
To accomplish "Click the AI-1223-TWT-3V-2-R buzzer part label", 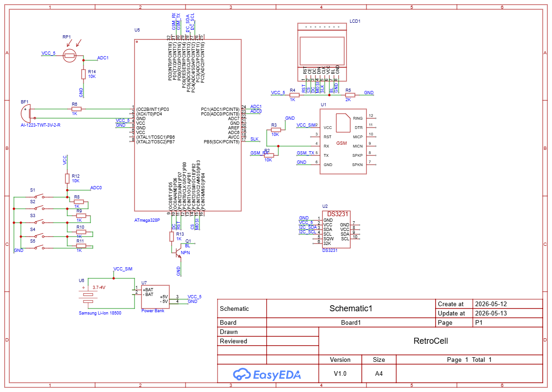I will click(x=40, y=125).
